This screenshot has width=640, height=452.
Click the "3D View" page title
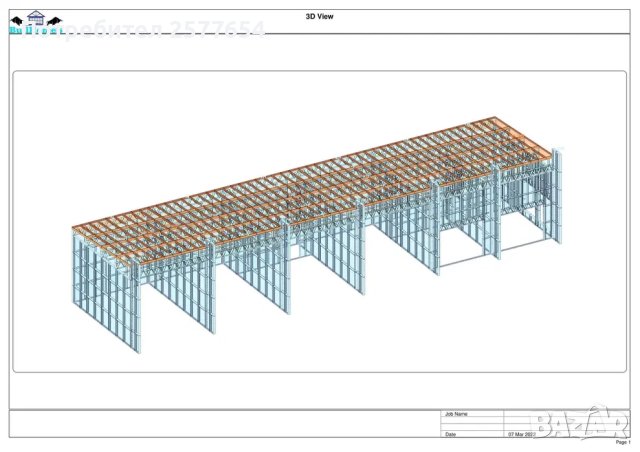[x=319, y=17]
